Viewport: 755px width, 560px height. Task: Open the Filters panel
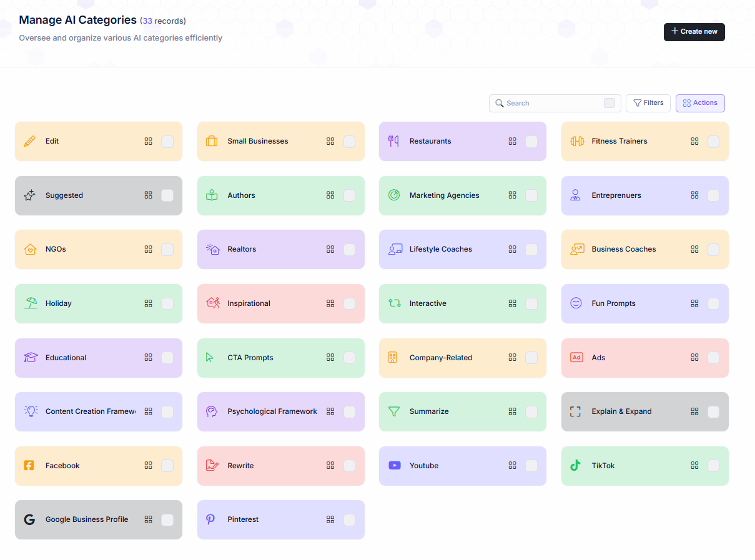(648, 103)
